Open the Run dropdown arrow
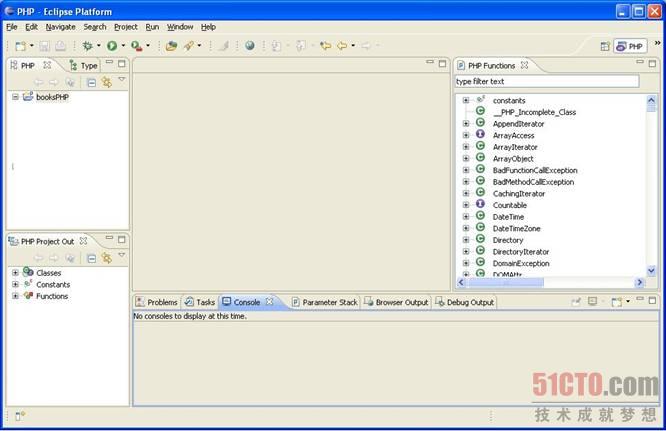666x431 pixels. [123, 45]
